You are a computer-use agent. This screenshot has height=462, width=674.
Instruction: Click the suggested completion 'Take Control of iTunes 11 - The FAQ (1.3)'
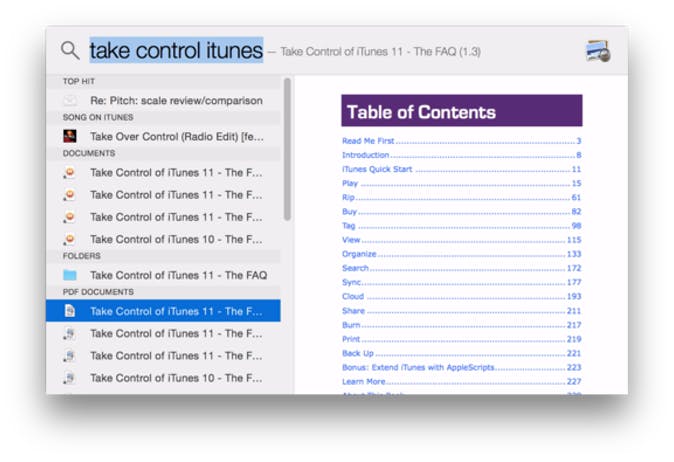(x=380, y=52)
